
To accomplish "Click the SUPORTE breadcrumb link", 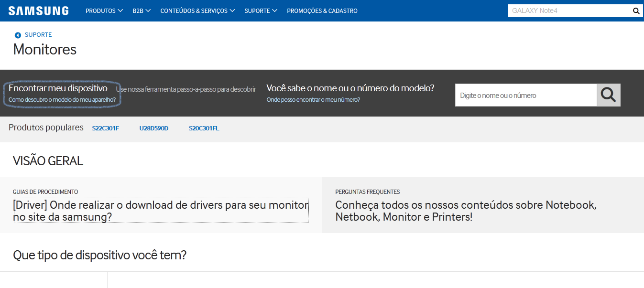I will [x=38, y=35].
